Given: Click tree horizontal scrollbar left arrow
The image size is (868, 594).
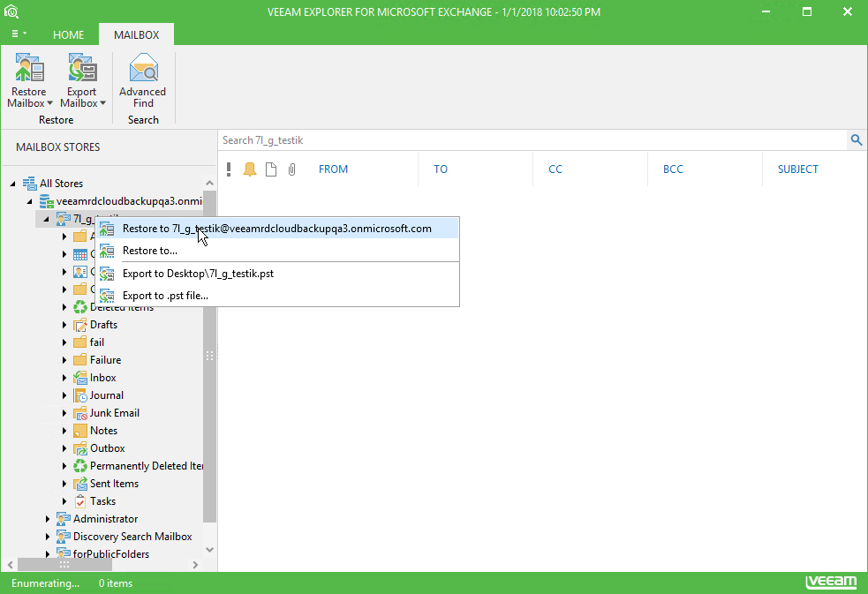Looking at the screenshot, I should click(x=11, y=565).
